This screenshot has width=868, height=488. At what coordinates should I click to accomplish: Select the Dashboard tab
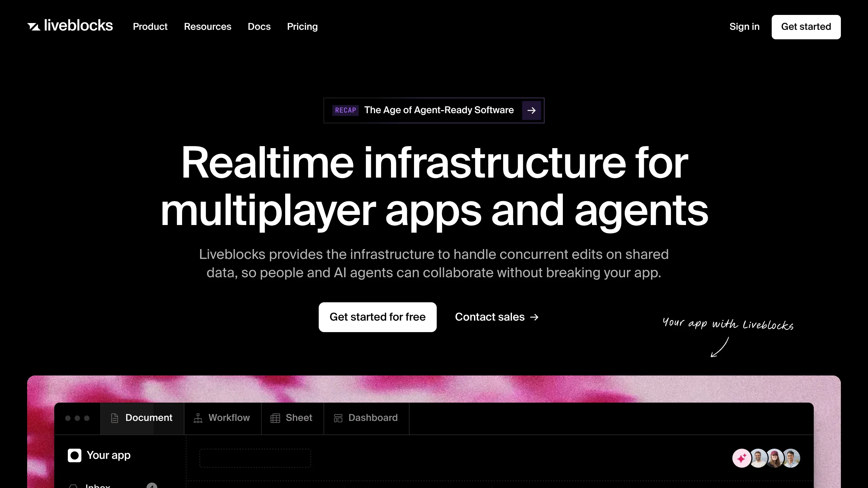[373, 418]
